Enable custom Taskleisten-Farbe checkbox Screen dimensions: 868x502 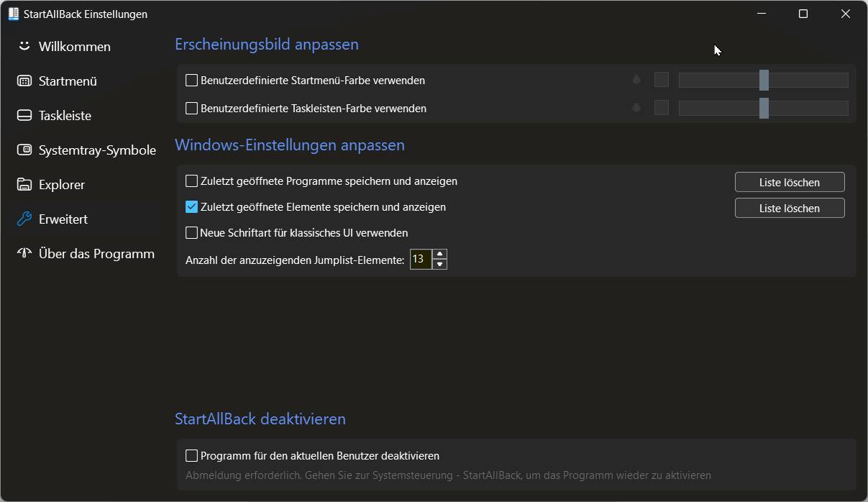click(x=192, y=109)
